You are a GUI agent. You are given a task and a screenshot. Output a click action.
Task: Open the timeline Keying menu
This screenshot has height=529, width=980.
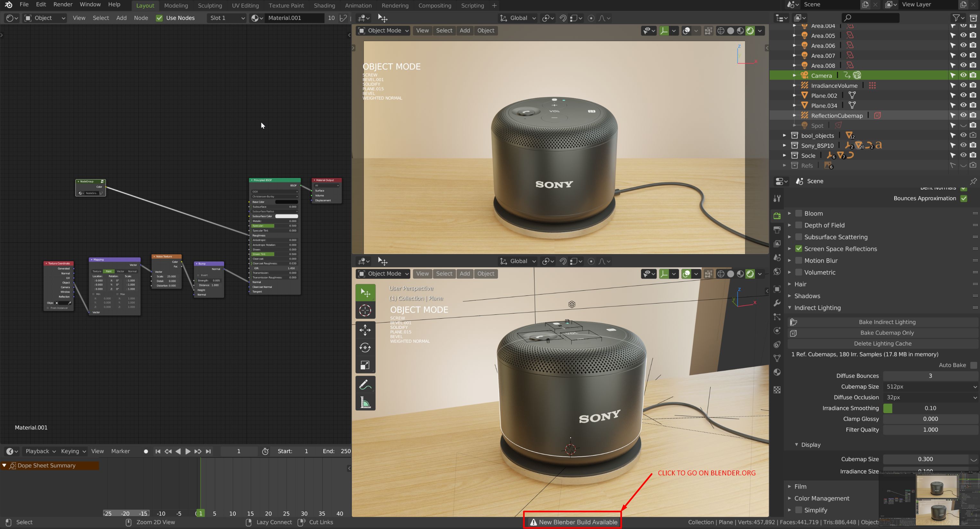click(74, 451)
